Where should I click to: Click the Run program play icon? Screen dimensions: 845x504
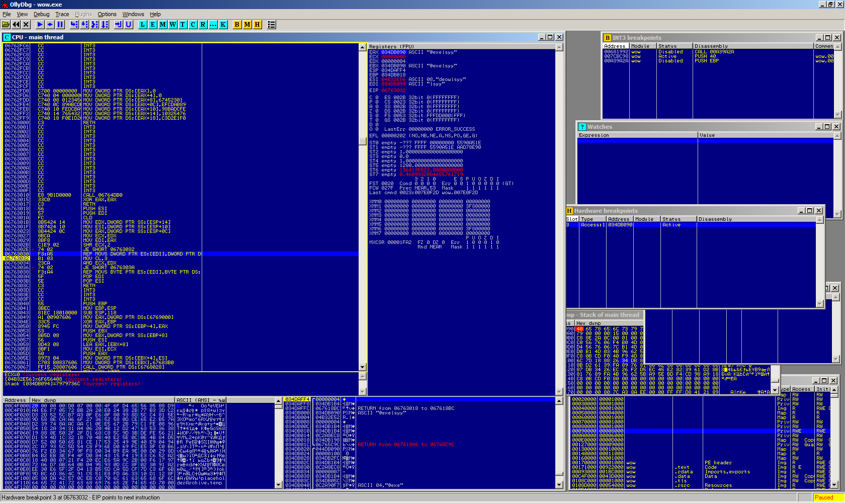[x=40, y=25]
